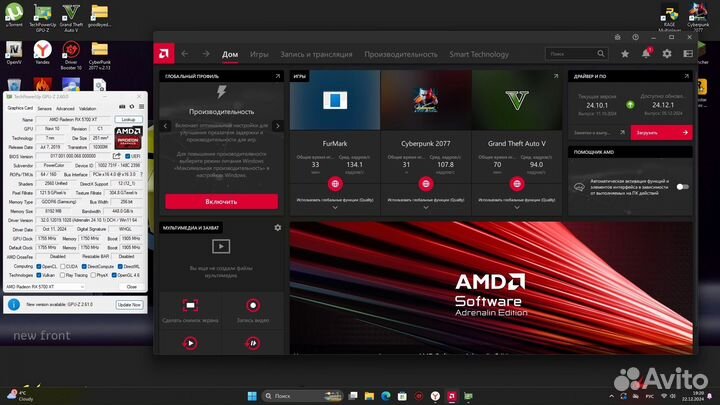Viewport: 720px width, 405px height.
Task: Click the Update Now button in GPU-Z
Action: [x=129, y=304]
